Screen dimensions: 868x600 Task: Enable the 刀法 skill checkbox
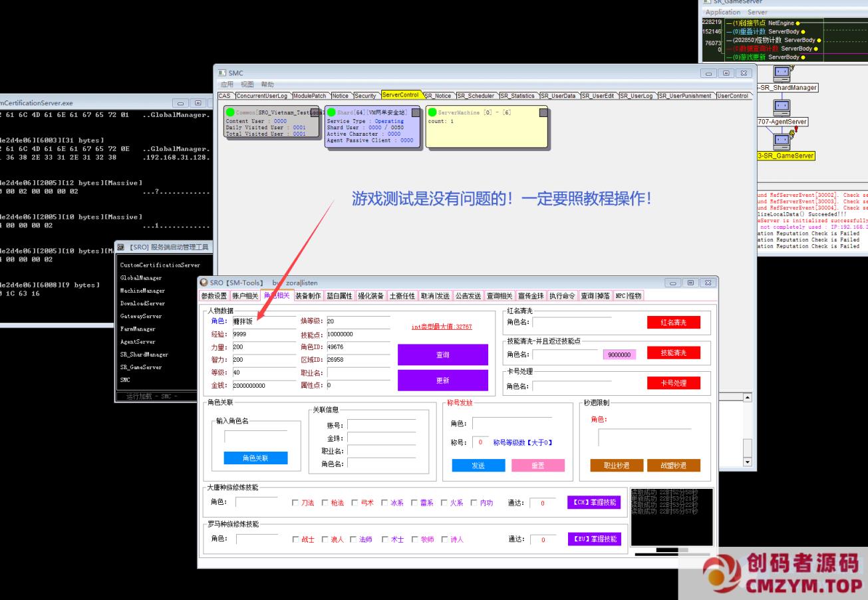click(295, 504)
